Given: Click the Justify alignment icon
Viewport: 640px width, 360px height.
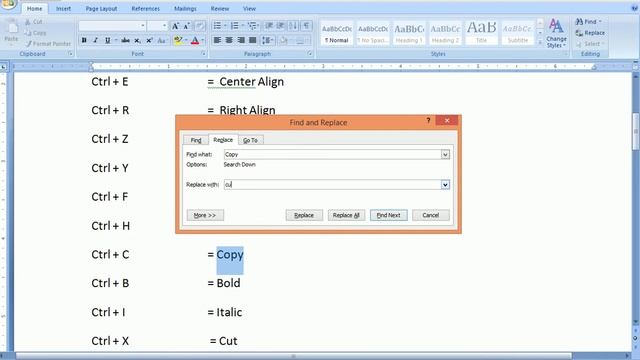Looking at the screenshot, I should point(253,40).
